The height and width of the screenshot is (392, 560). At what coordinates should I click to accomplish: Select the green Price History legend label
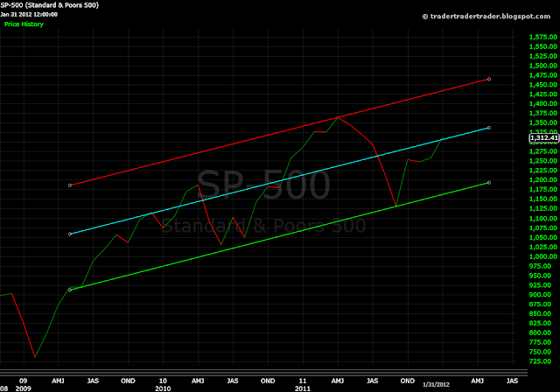coord(24,24)
